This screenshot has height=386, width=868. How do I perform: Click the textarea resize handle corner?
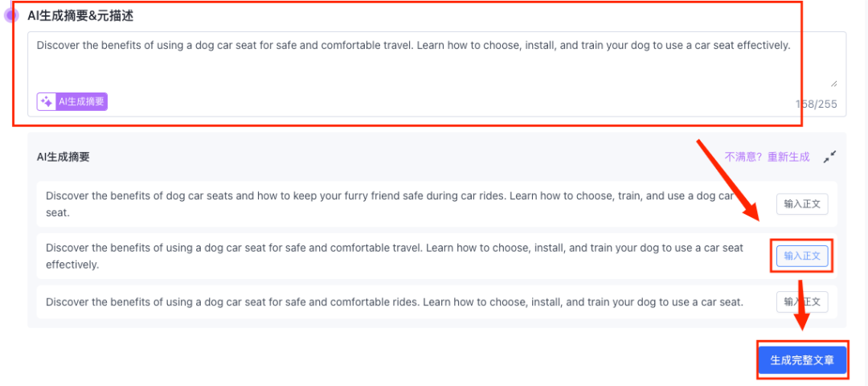click(x=833, y=83)
